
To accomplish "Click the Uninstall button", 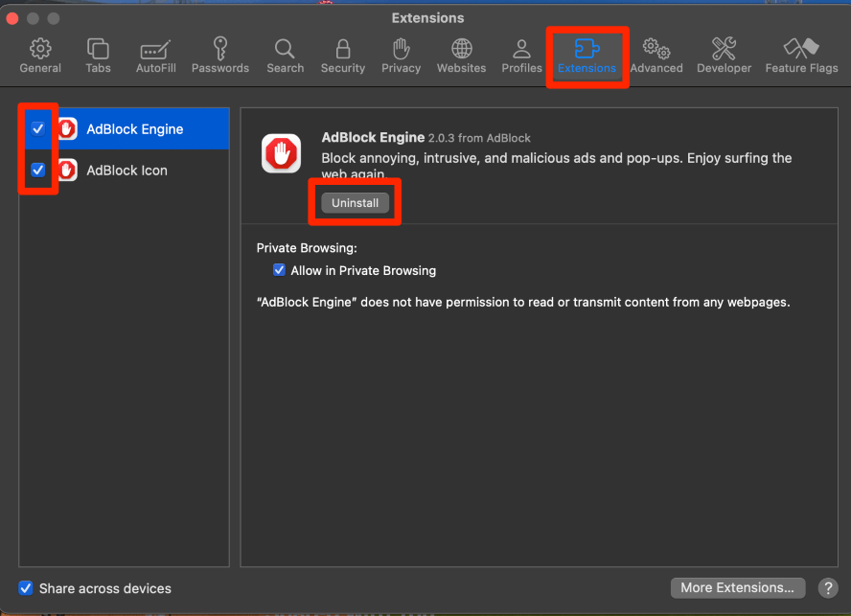I will point(356,203).
